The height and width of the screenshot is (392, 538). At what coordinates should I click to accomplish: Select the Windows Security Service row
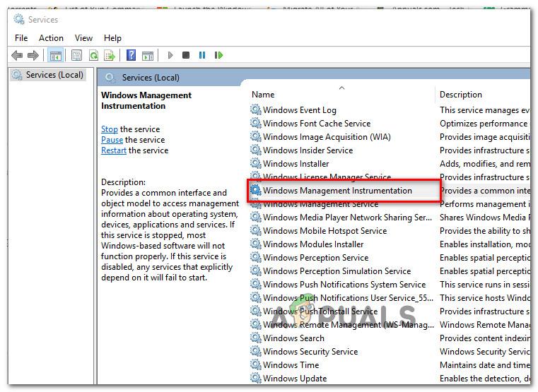coord(304,351)
